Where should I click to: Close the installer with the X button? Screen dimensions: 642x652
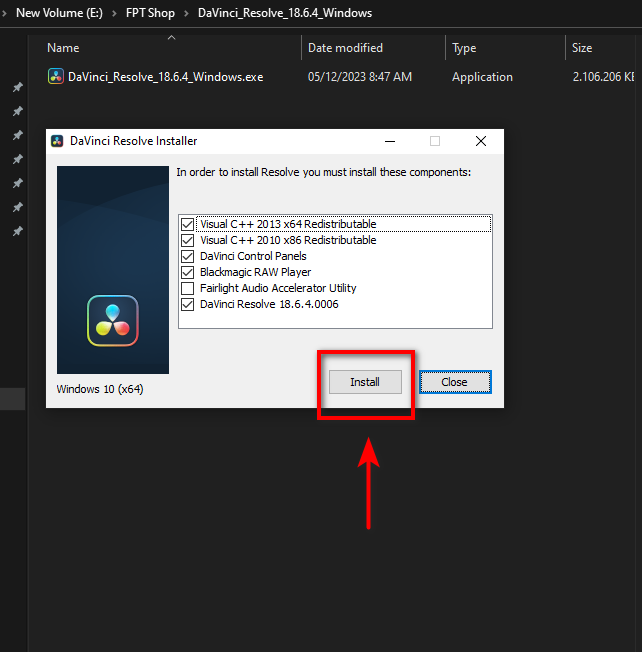click(x=481, y=141)
